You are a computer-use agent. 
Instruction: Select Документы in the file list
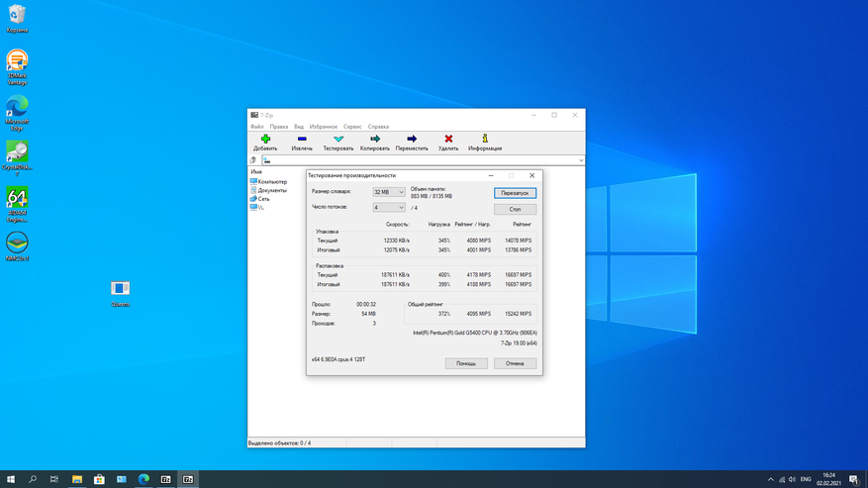[268, 190]
